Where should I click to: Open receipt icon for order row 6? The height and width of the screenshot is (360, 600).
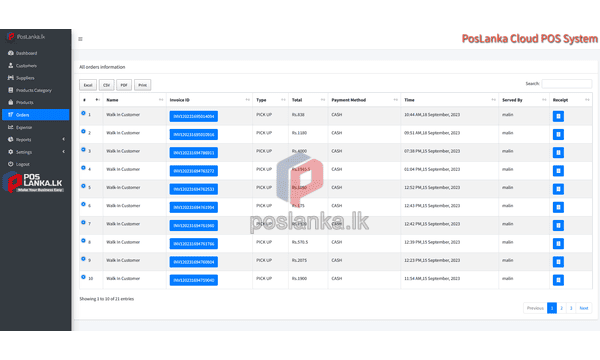tap(558, 207)
